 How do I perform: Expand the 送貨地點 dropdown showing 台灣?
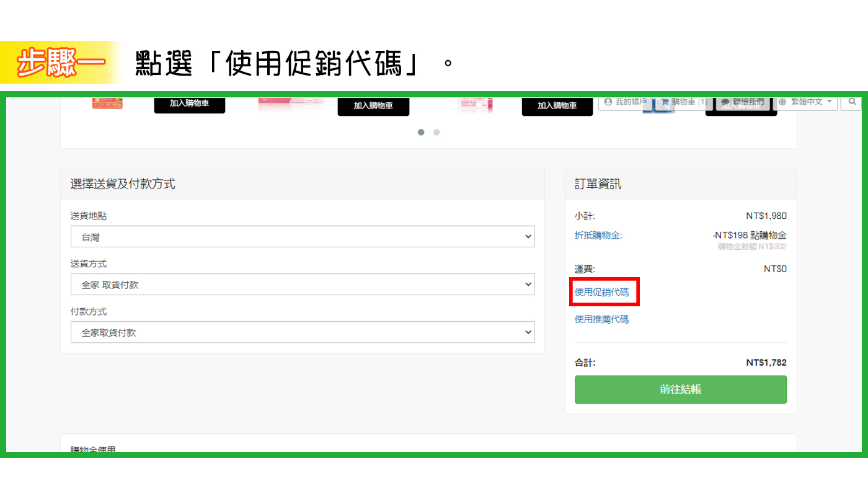[x=303, y=236]
